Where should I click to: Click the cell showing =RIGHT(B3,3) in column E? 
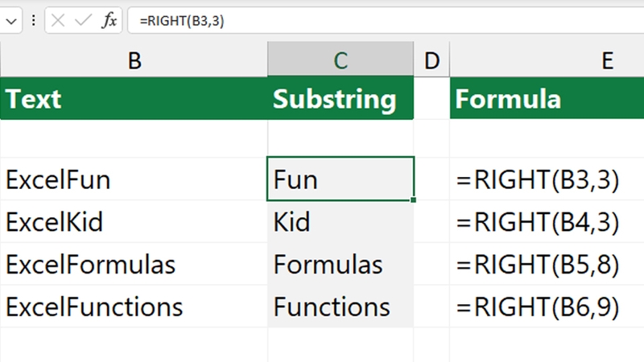547,179
